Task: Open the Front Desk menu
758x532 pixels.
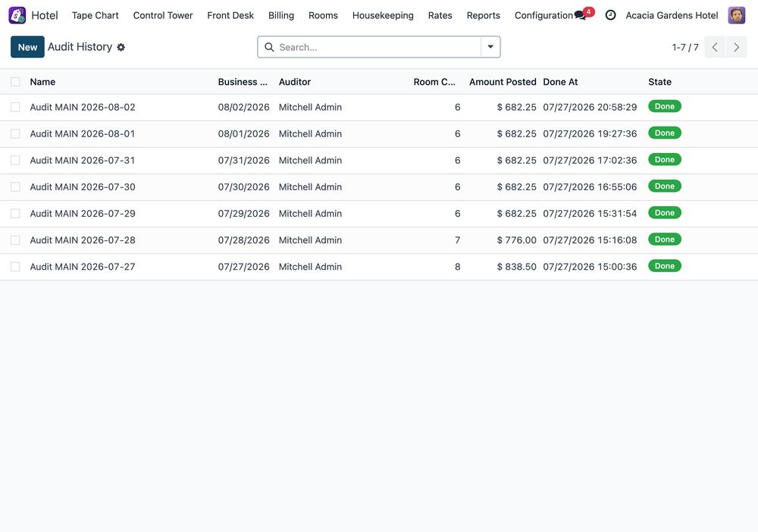Action: coord(230,15)
